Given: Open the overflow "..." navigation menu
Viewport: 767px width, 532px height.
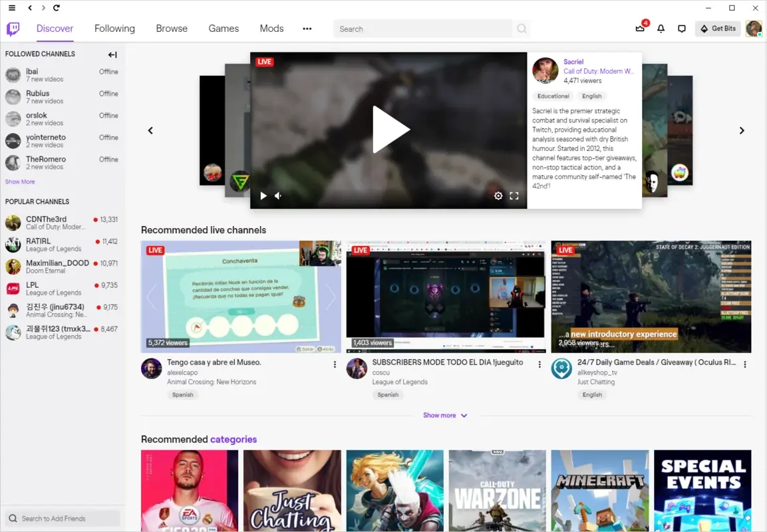Looking at the screenshot, I should (x=307, y=29).
